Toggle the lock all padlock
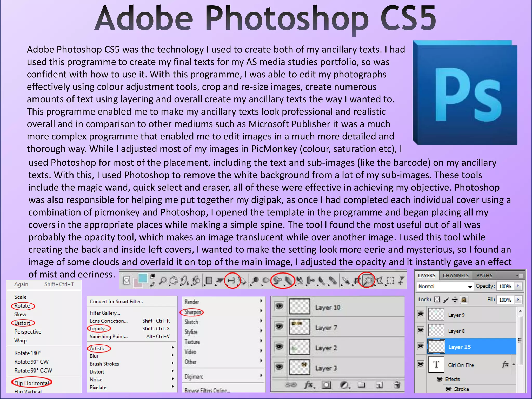The image size is (532, 399). tap(464, 300)
